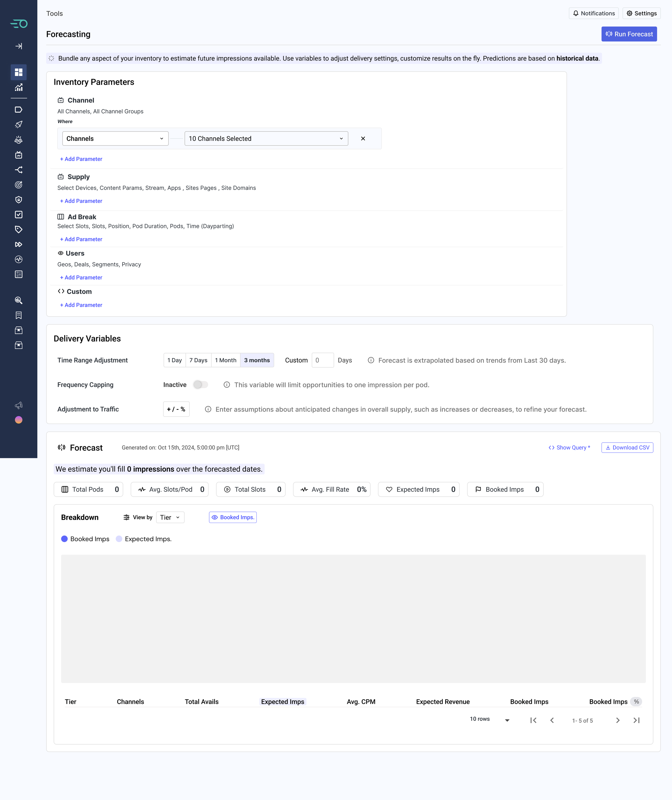Expand the 10 Channels Selected dropdown

[x=266, y=139]
